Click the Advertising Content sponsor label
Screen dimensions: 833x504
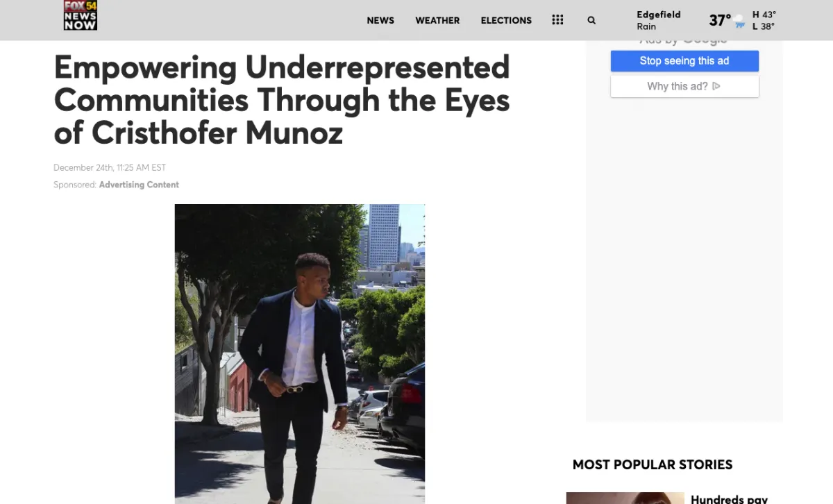tap(139, 185)
